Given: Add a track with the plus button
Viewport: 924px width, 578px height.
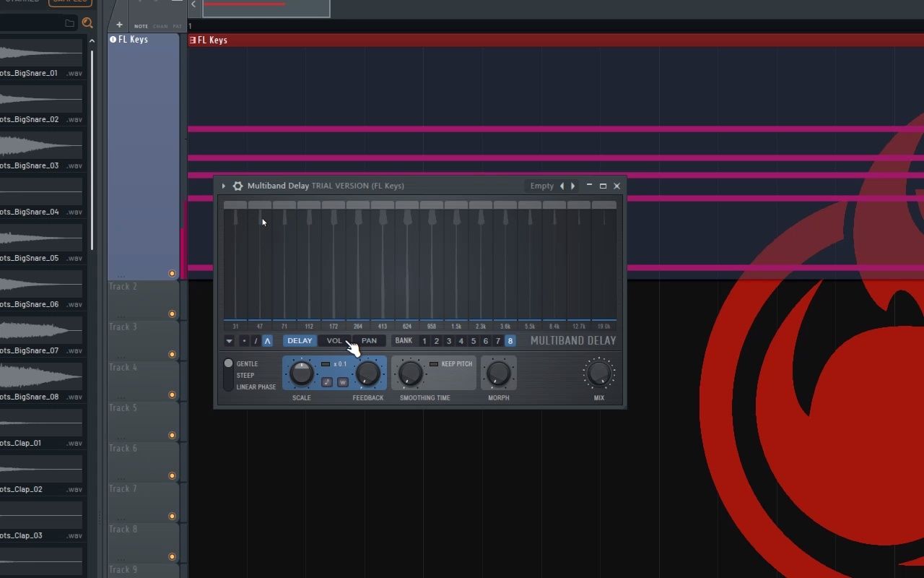Looking at the screenshot, I should [x=119, y=25].
